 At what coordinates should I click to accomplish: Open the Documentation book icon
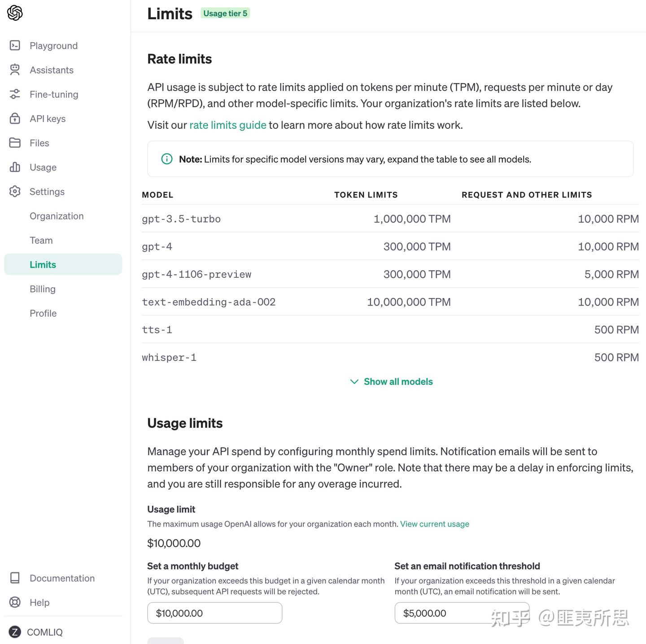(15, 578)
